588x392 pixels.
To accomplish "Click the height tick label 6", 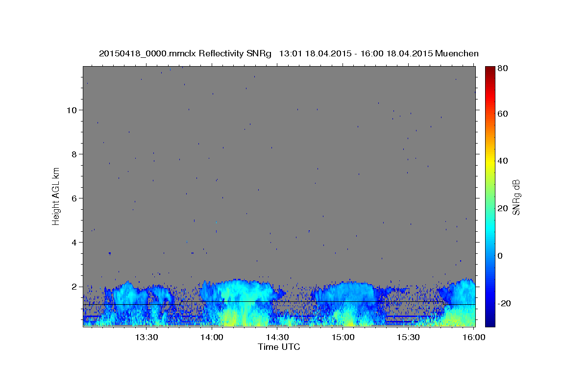I will click(74, 198).
